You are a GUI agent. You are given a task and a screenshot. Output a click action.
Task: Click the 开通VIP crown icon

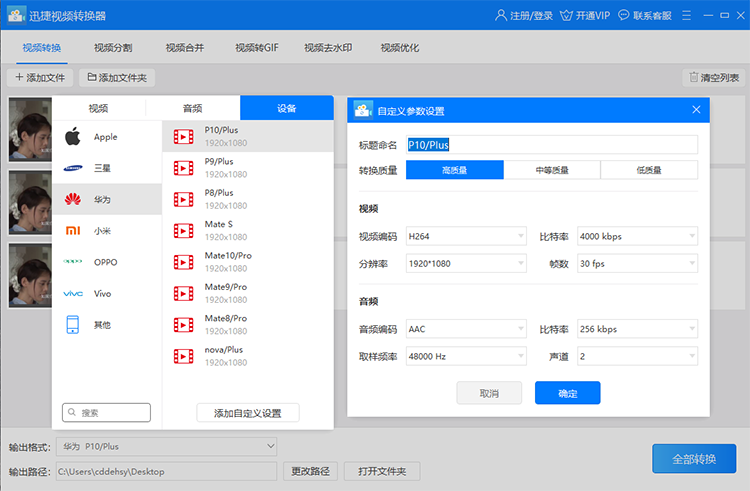coord(566,16)
